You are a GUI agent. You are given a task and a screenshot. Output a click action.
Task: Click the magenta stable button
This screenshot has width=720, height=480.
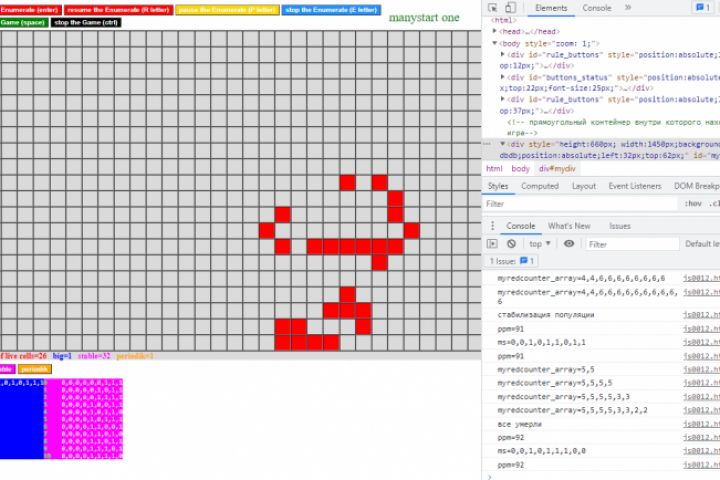7,369
